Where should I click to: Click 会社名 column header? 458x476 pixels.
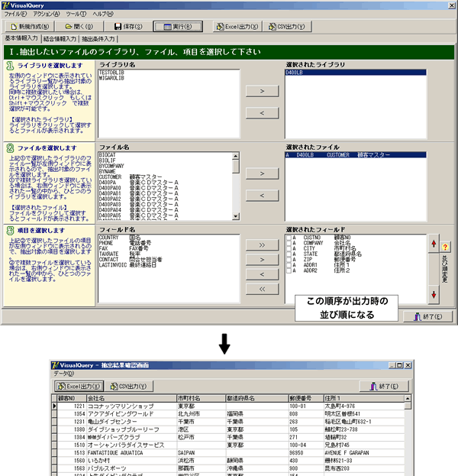tap(131, 398)
